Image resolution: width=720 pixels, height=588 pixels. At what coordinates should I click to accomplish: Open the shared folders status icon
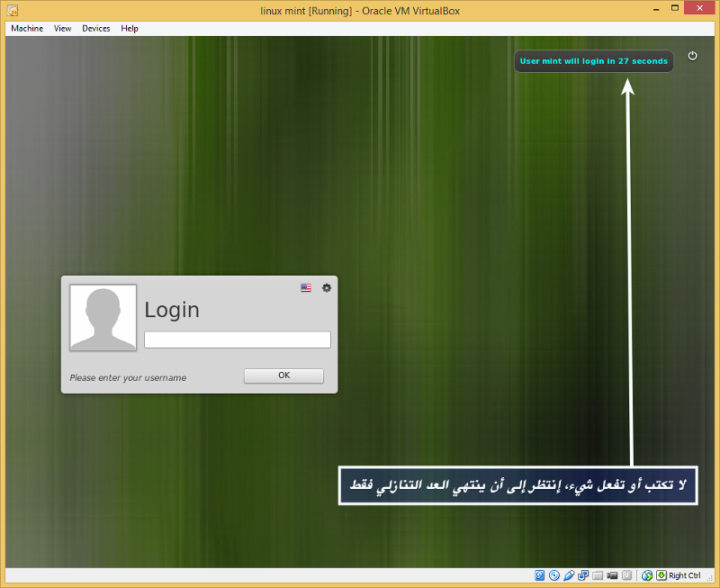(598, 575)
